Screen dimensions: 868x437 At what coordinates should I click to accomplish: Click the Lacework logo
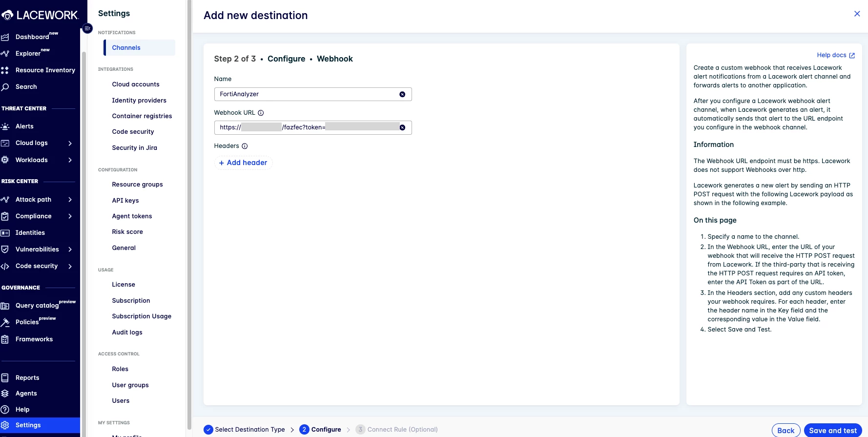40,15
